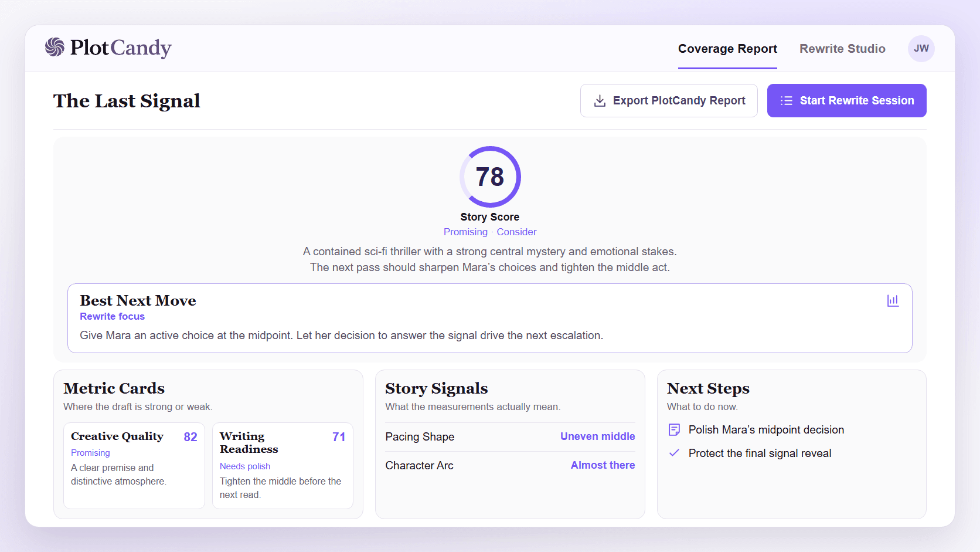Screen dimensions: 980x552
Task: Open the bar chart icon in Best Next Move
Action: pos(893,300)
